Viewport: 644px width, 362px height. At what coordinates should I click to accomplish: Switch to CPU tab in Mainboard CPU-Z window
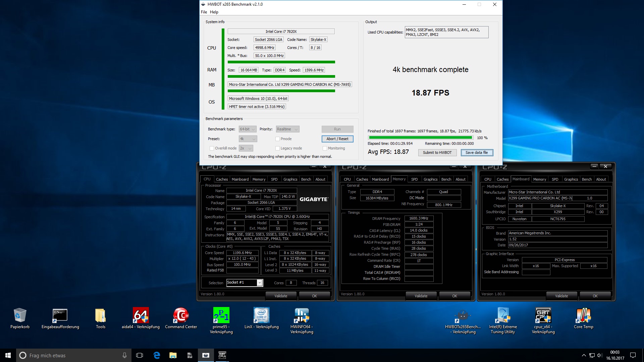488,179
